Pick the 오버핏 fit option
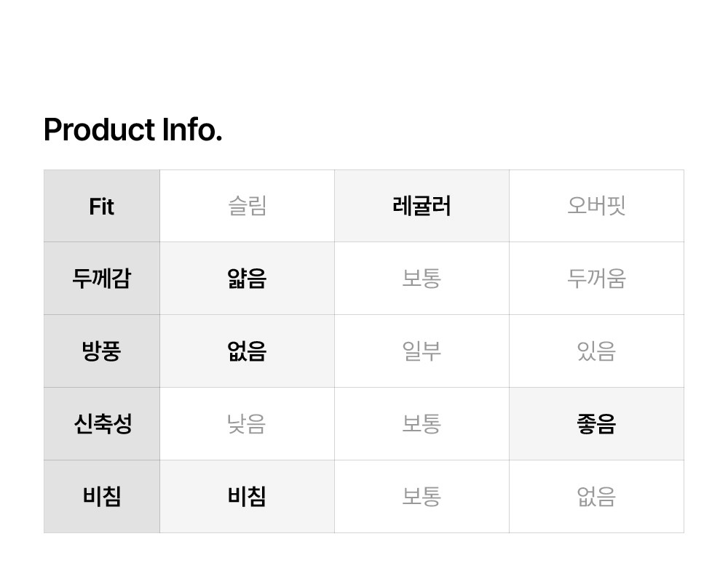The width and height of the screenshot is (728, 563). 596,207
